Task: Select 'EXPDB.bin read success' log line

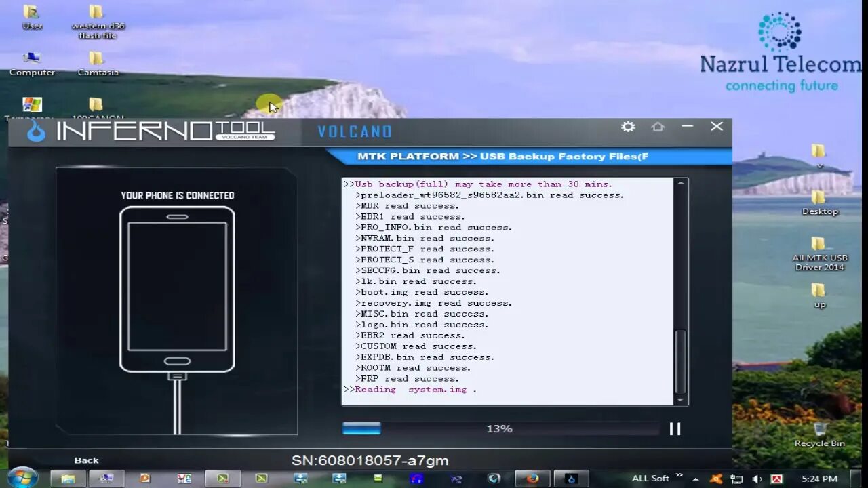Action: [x=425, y=357]
